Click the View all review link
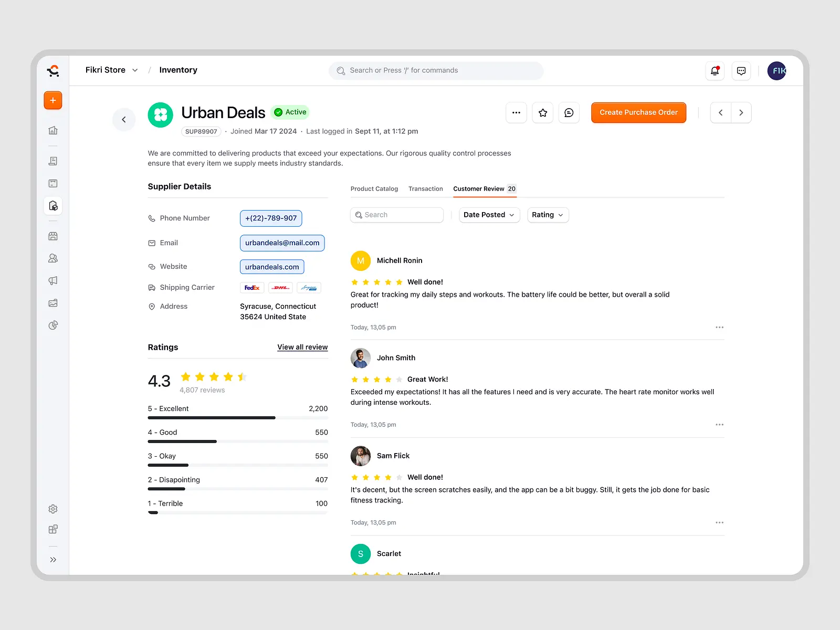 302,347
